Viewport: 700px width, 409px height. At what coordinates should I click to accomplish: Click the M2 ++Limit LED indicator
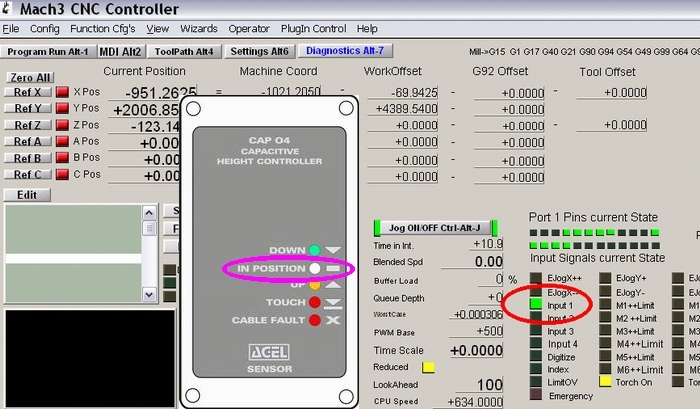pyautogui.click(x=605, y=318)
